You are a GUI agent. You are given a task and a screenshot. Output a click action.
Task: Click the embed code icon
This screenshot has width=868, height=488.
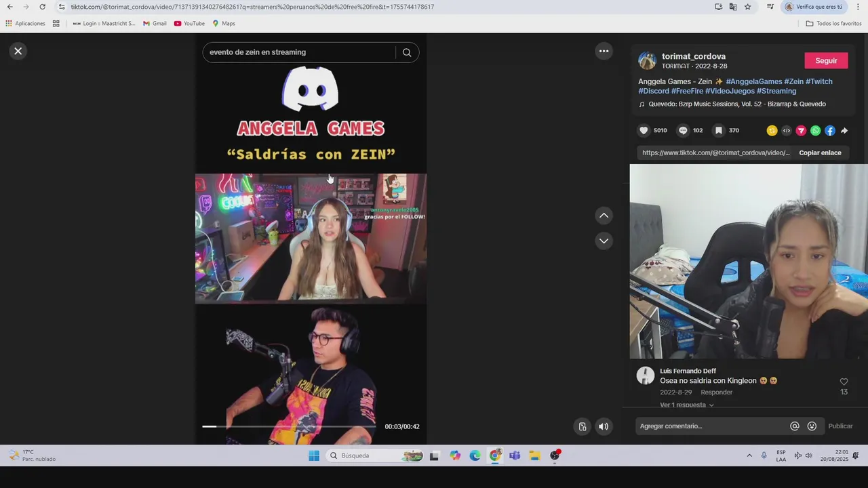click(x=787, y=131)
